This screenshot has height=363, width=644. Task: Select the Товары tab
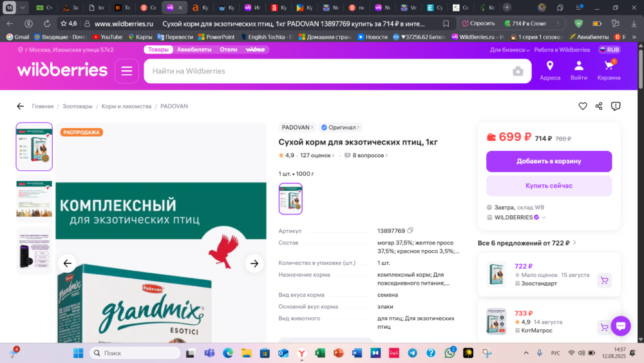pos(158,50)
